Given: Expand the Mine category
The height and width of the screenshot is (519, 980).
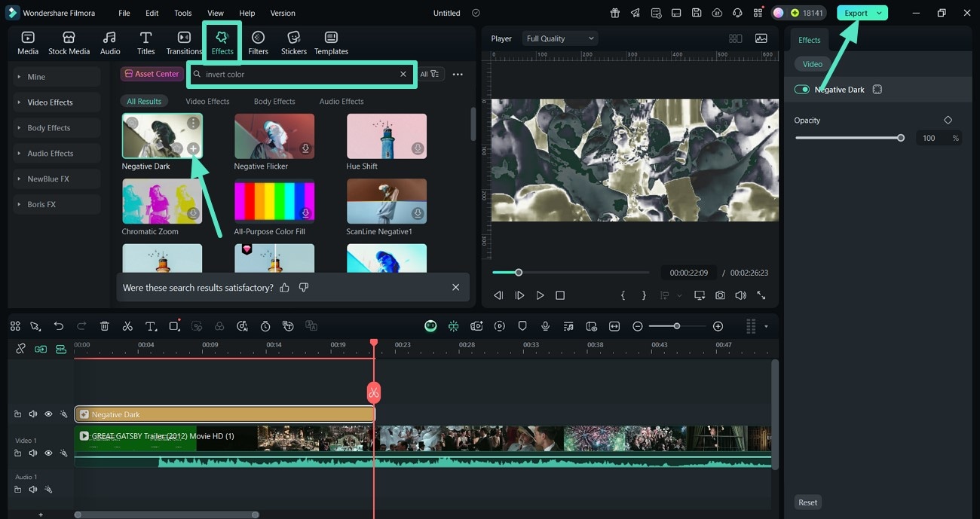Looking at the screenshot, I should click(x=58, y=77).
